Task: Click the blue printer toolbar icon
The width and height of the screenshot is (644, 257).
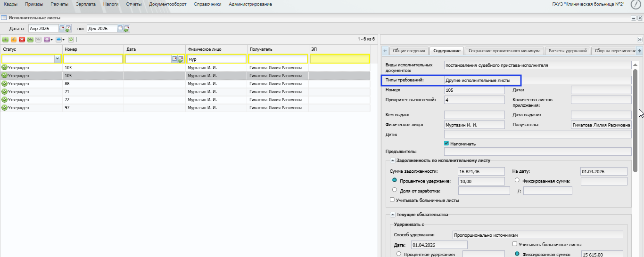Action: 58,40
